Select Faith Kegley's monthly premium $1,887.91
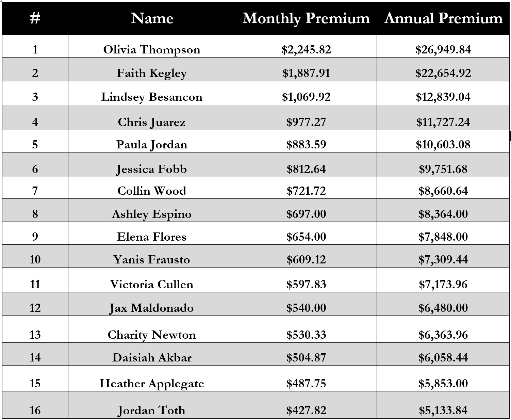511x420 pixels. coord(306,69)
